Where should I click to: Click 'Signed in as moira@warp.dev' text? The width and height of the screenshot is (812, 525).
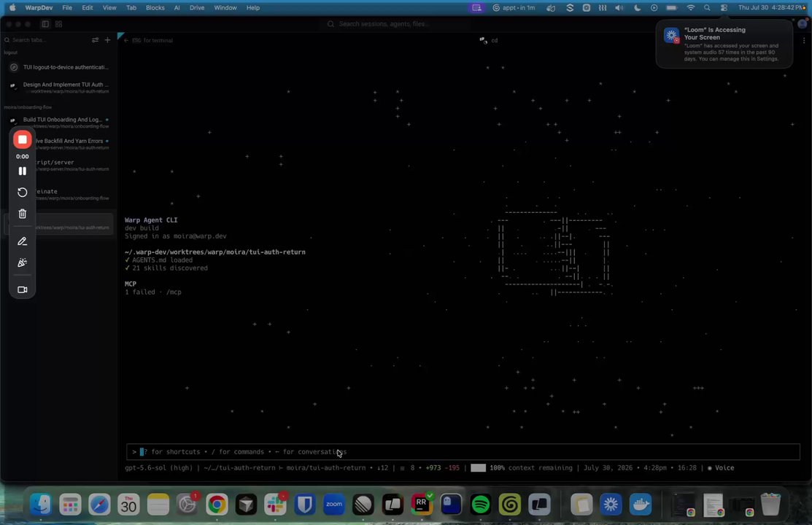click(176, 236)
